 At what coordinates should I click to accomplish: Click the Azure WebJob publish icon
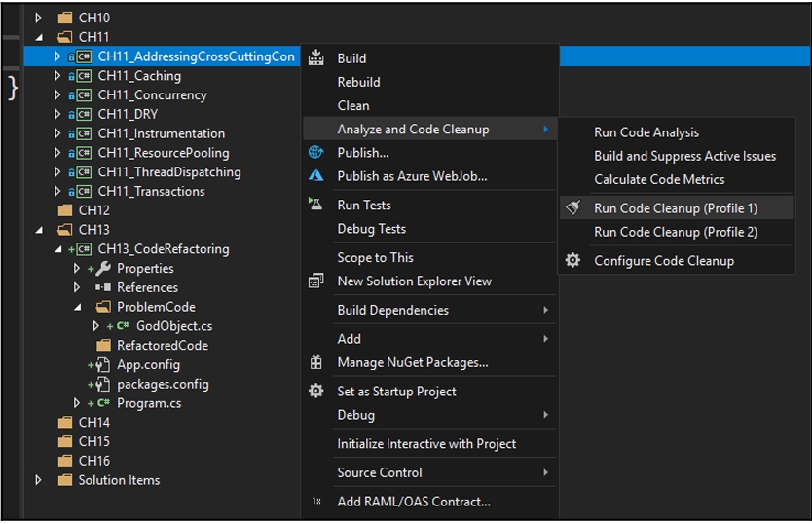click(315, 176)
